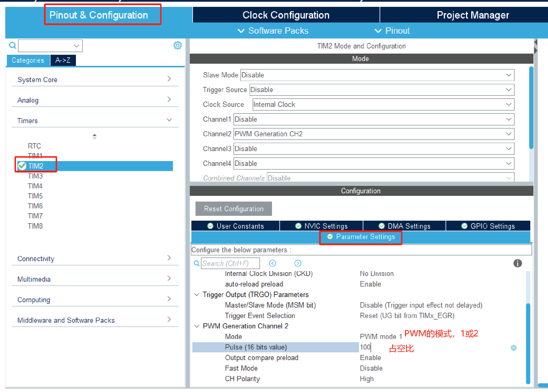Collapse the Timers category
Image resolution: width=548 pixels, height=392 pixels.
click(169, 120)
